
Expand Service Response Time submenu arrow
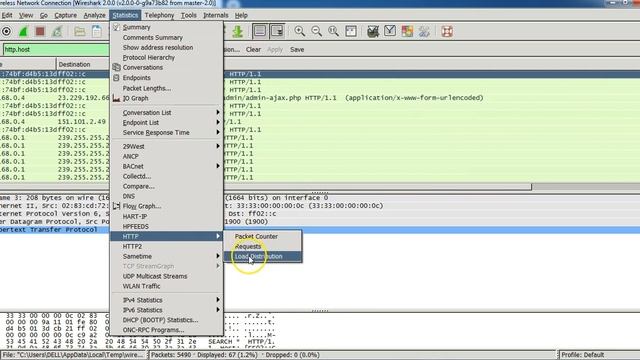tap(218, 132)
